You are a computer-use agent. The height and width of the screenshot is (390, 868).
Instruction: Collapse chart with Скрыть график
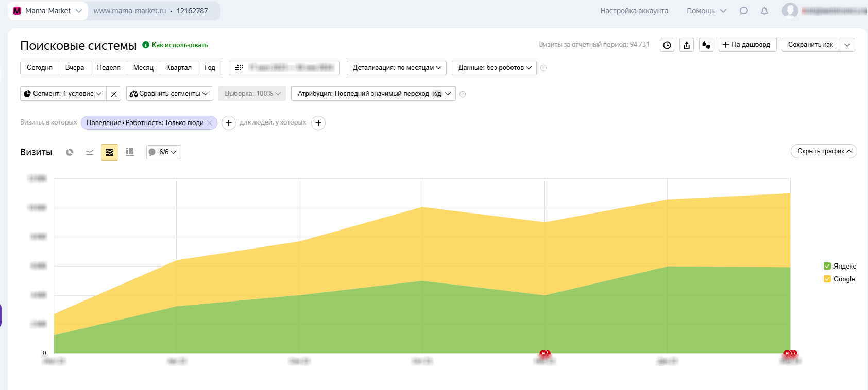click(x=823, y=151)
